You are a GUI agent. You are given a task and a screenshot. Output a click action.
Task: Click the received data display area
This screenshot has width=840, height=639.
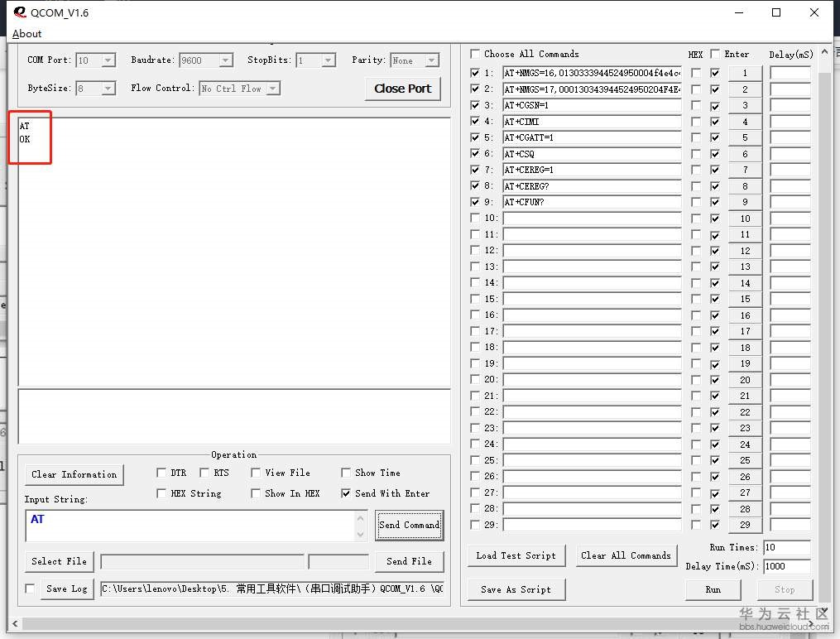click(234, 251)
